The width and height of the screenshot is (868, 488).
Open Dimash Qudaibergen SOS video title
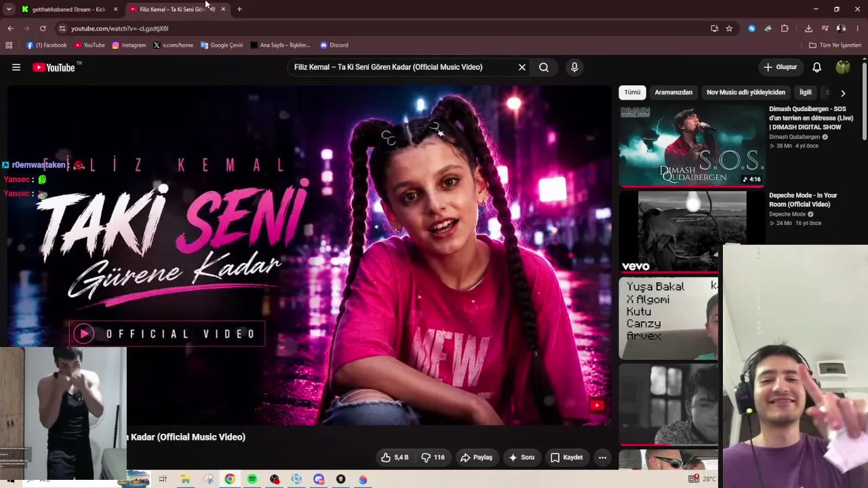(811, 118)
